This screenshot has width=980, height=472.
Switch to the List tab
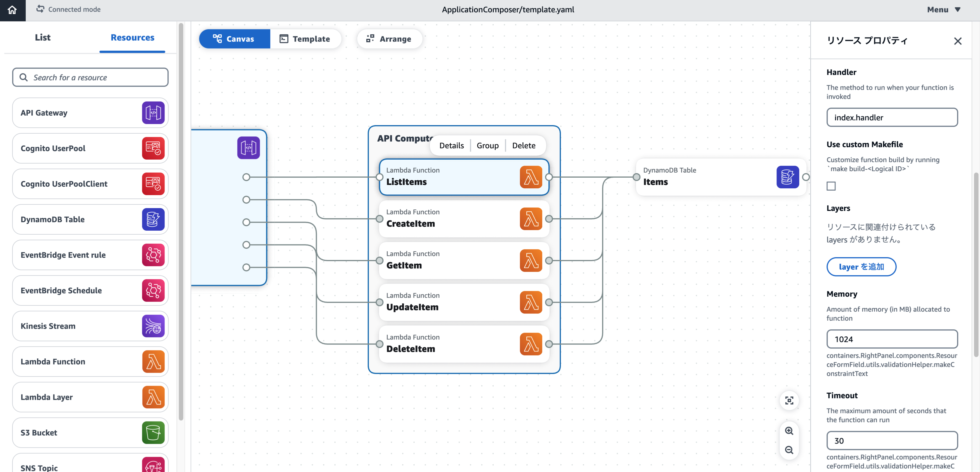43,37
